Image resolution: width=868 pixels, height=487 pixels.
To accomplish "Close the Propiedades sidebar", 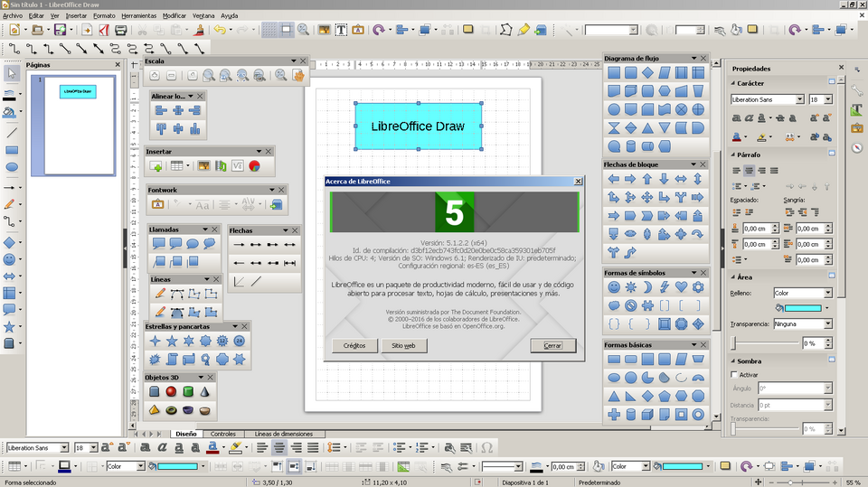I will pos(842,68).
